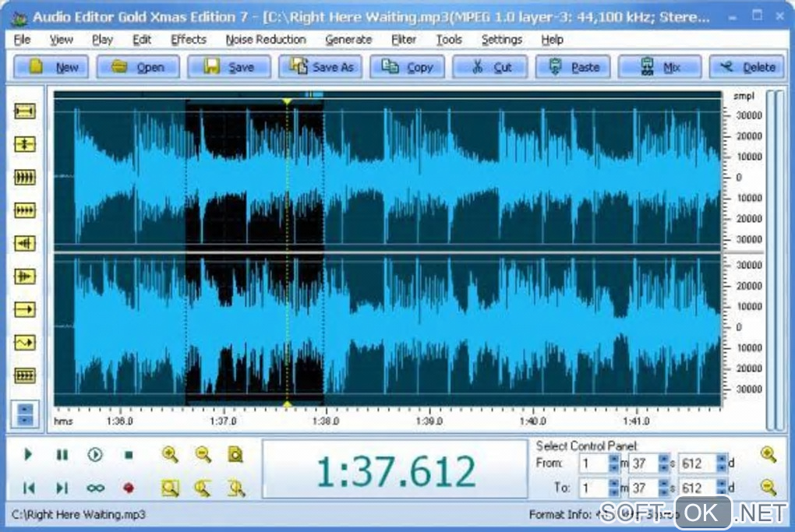Start recording with the red Record button
The image size is (795, 532).
[129, 488]
